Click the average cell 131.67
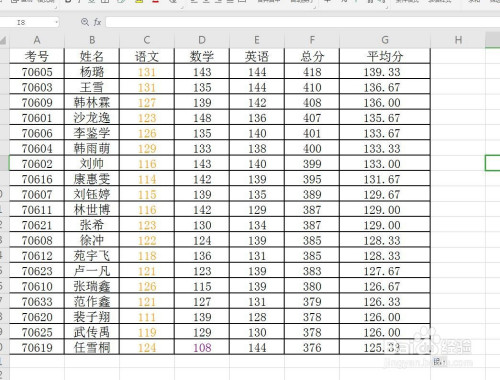This screenshot has height=380, width=500. click(385, 179)
